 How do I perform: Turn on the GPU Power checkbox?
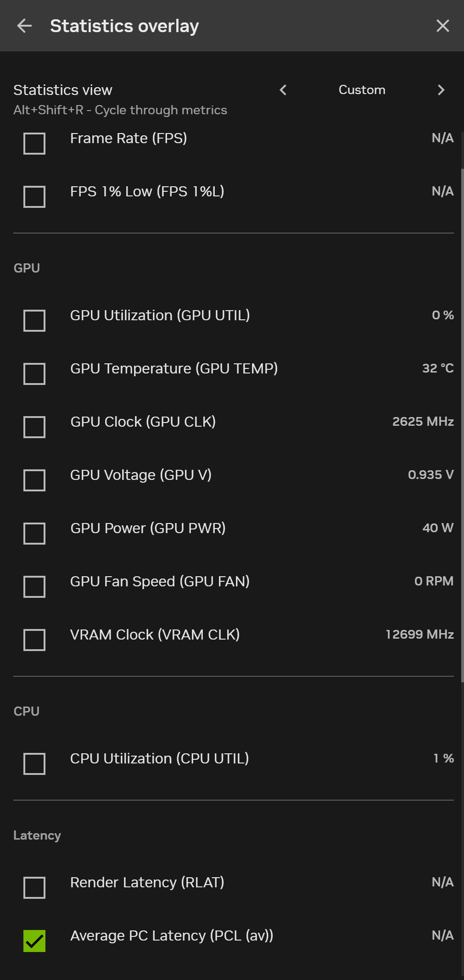(x=34, y=534)
